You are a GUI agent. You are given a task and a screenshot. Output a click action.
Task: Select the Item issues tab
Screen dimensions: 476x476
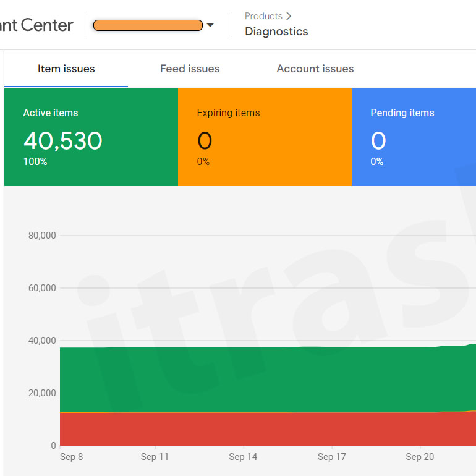pos(66,69)
